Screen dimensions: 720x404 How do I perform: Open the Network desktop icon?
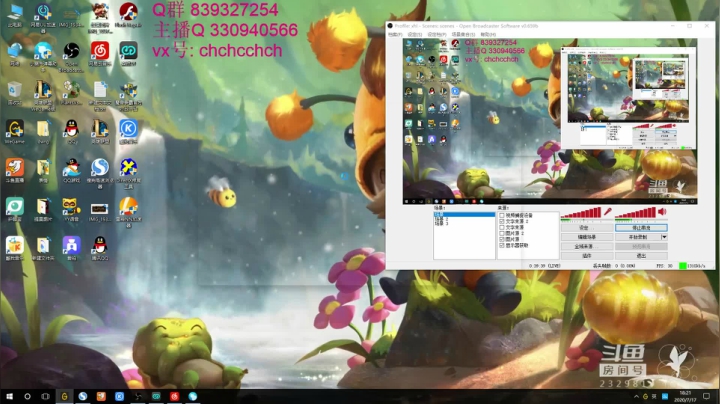tap(15, 54)
